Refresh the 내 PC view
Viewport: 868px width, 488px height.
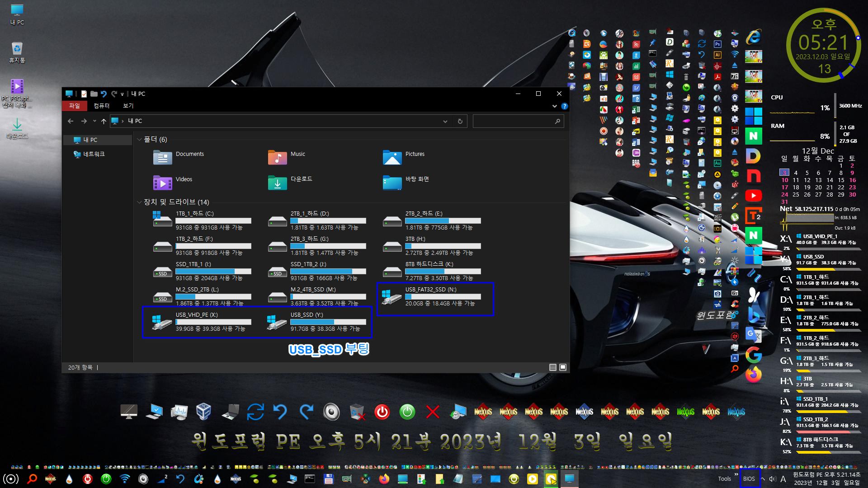click(x=460, y=121)
